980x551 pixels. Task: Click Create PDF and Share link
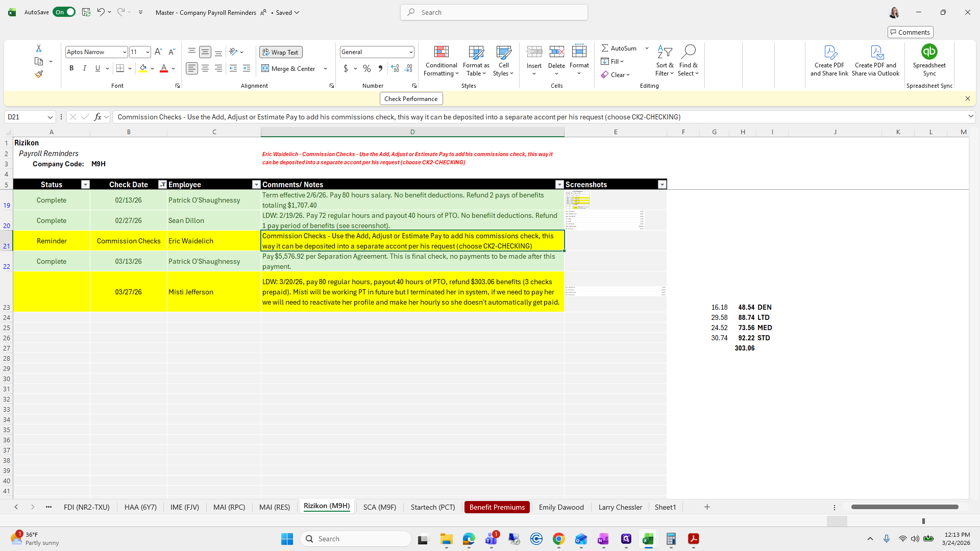[829, 61]
